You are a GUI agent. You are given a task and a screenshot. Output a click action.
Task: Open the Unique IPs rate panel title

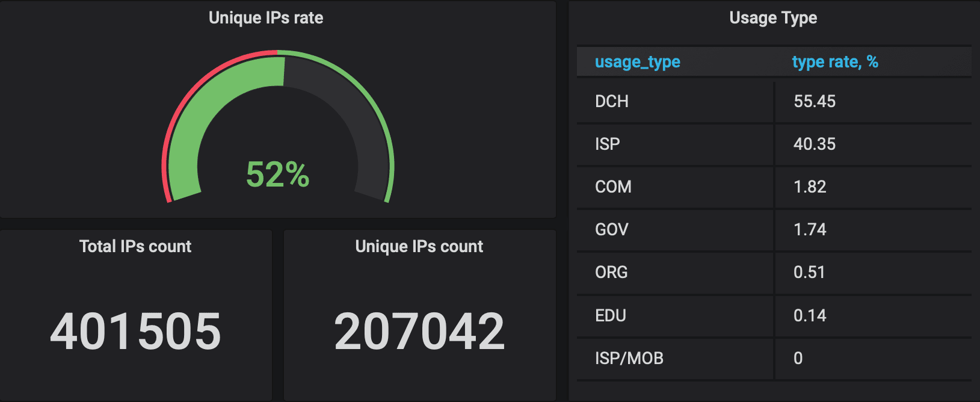pos(265,18)
